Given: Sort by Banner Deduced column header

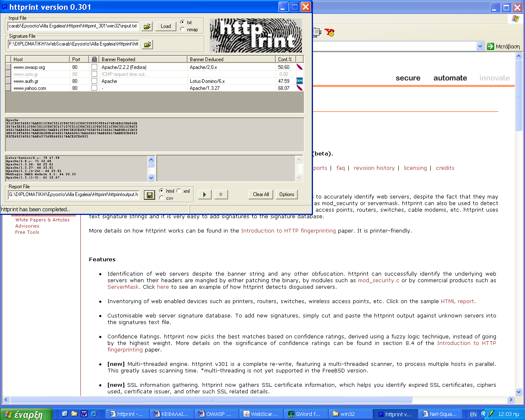Looking at the screenshot, I should (x=231, y=59).
